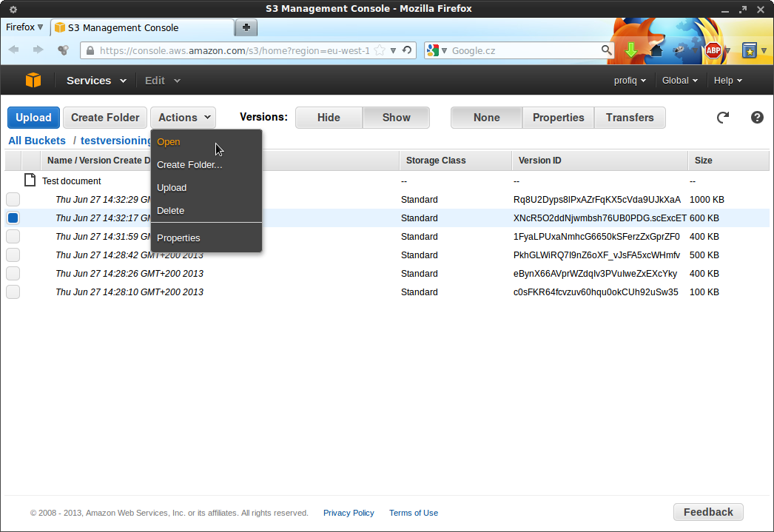The width and height of the screenshot is (774, 532).
Task: Toggle Versions to Hide
Action: [x=329, y=118]
